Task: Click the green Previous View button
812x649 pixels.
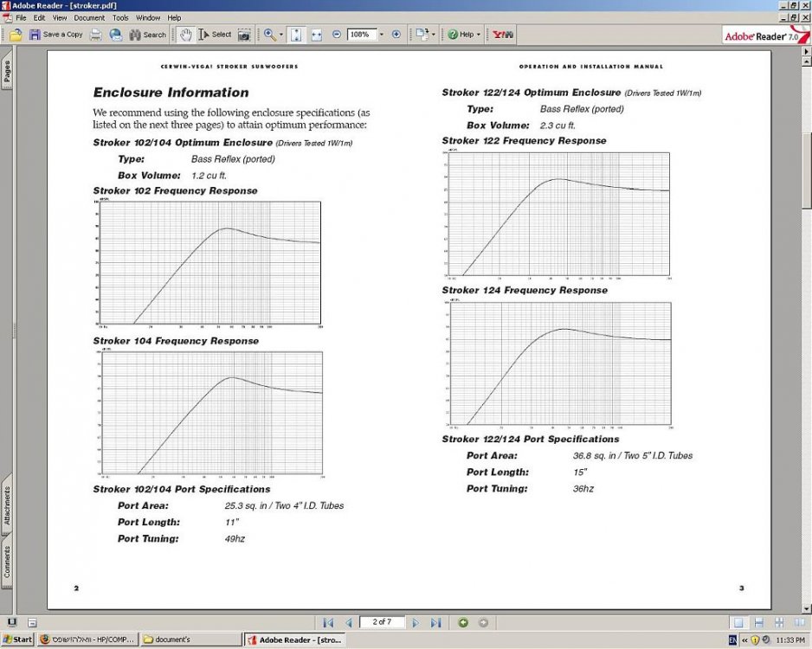Action: (463, 622)
